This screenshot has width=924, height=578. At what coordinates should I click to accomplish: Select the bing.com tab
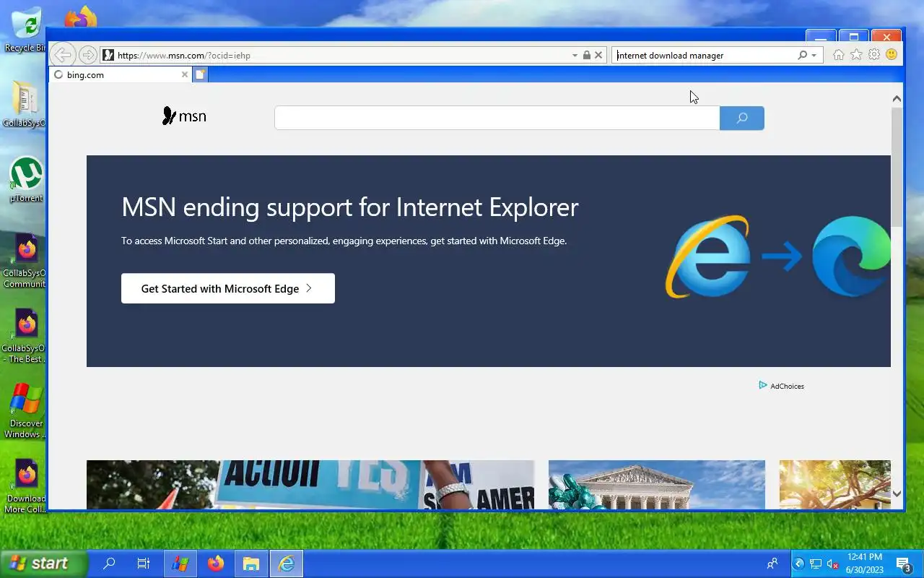120,74
